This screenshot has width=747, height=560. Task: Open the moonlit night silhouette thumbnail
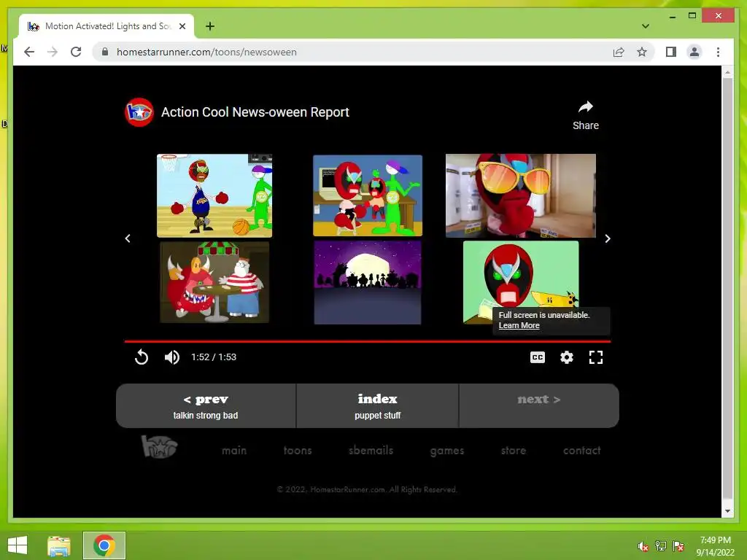pos(368,282)
